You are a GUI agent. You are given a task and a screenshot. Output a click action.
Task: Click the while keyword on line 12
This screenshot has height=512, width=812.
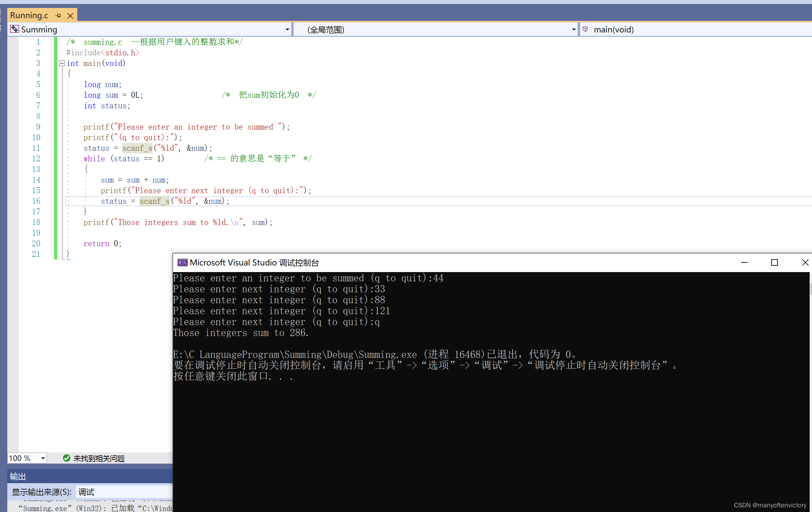click(x=94, y=158)
